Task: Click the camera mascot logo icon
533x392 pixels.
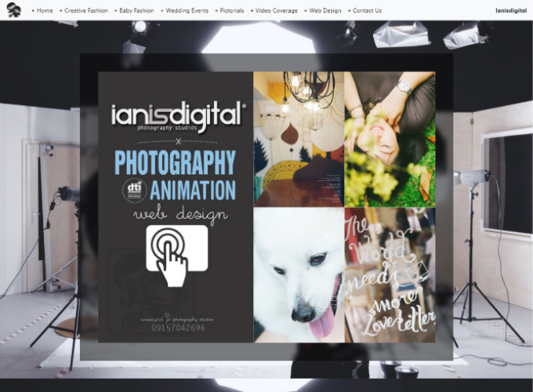Action: [14, 10]
